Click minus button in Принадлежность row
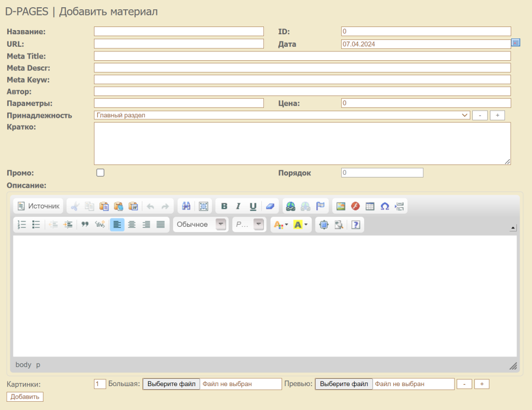Screen dimensions: 532x410 tap(480, 116)
